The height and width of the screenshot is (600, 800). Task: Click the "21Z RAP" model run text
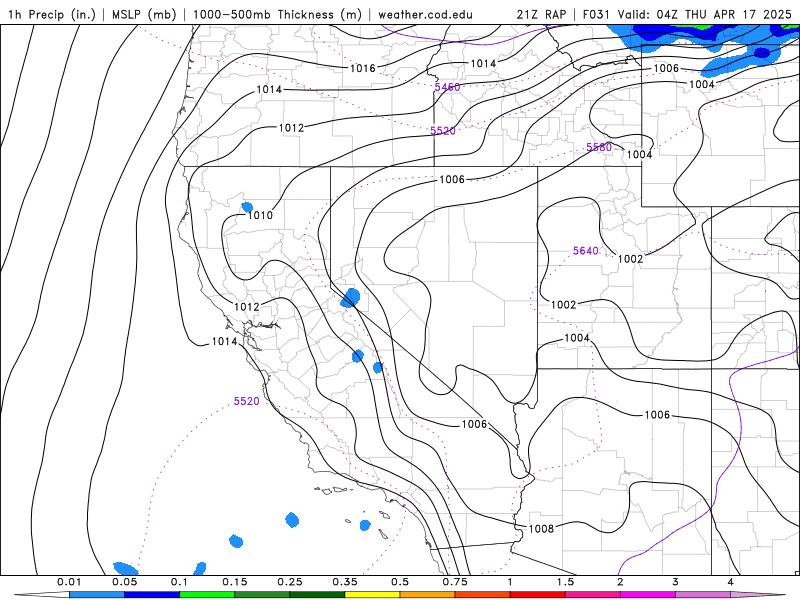541,14
